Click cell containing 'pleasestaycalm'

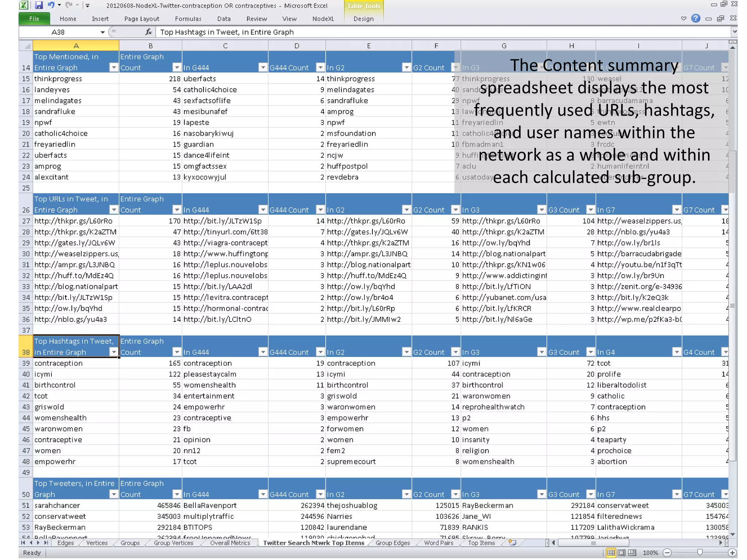point(225,374)
